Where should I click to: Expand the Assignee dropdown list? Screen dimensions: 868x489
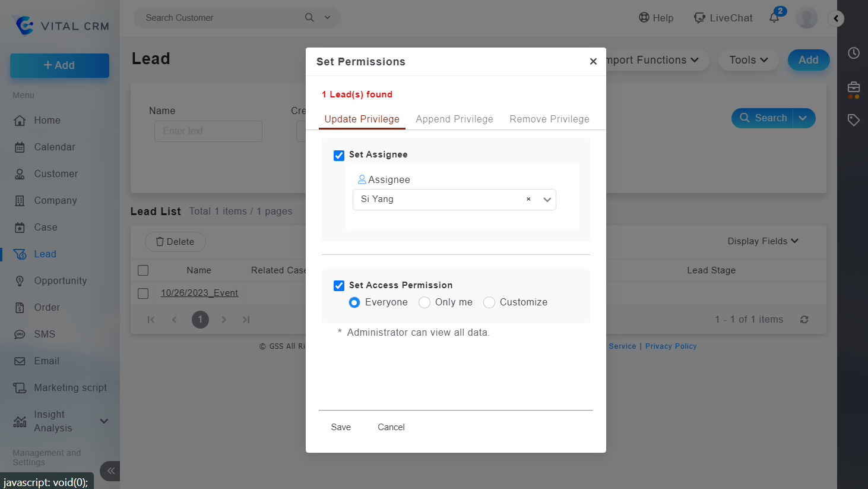coord(547,200)
